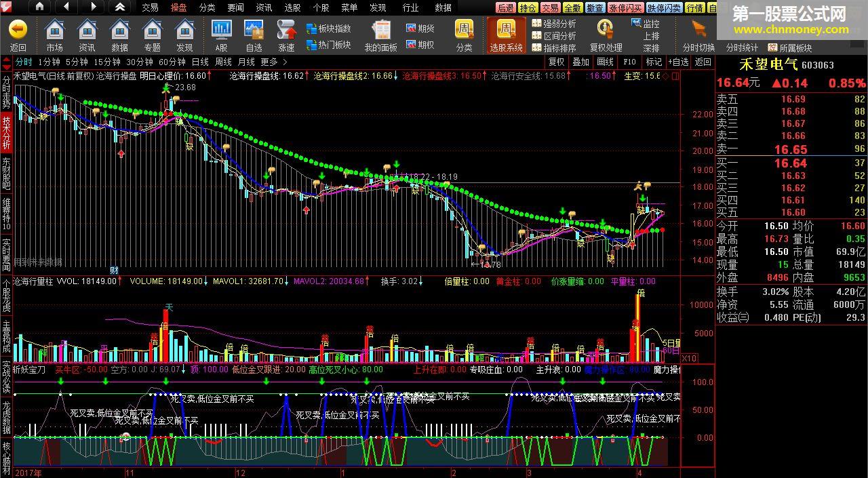This screenshot has height=478, width=868.
Task: Go forward with the right arrow button
Action: point(93,7)
